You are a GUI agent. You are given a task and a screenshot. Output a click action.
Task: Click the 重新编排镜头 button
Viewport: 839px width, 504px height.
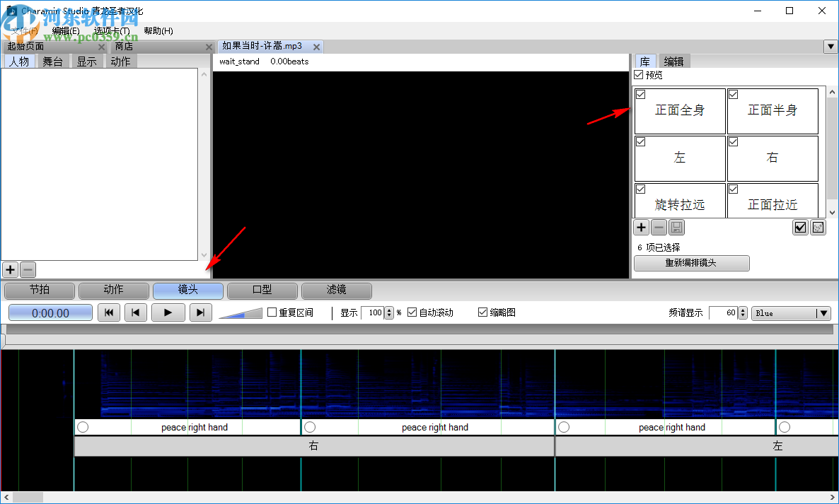coord(691,263)
